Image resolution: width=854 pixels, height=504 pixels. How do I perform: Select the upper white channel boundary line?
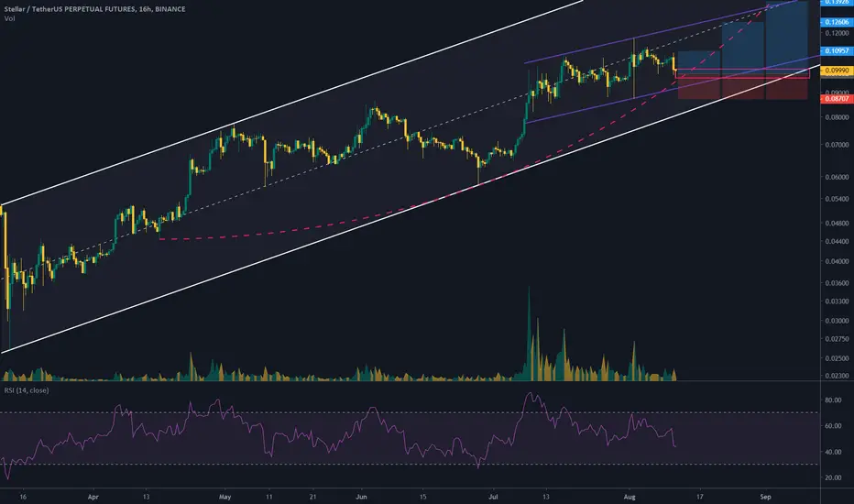coord(291,104)
